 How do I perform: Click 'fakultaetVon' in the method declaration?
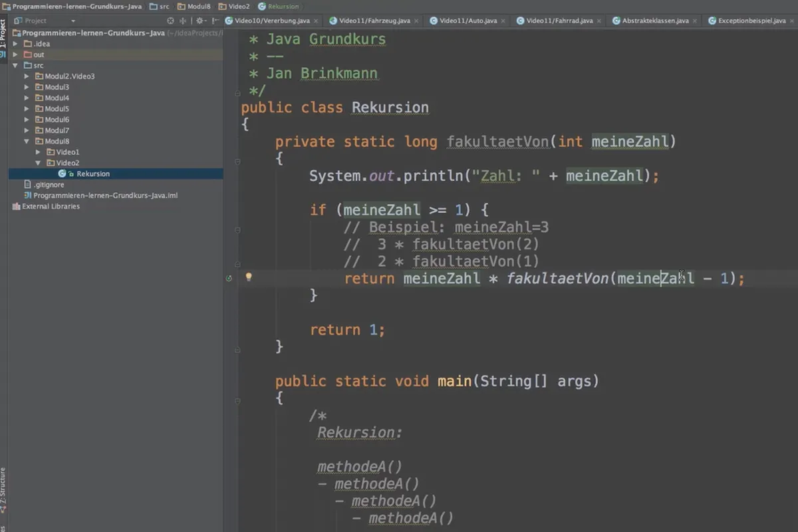(x=497, y=142)
